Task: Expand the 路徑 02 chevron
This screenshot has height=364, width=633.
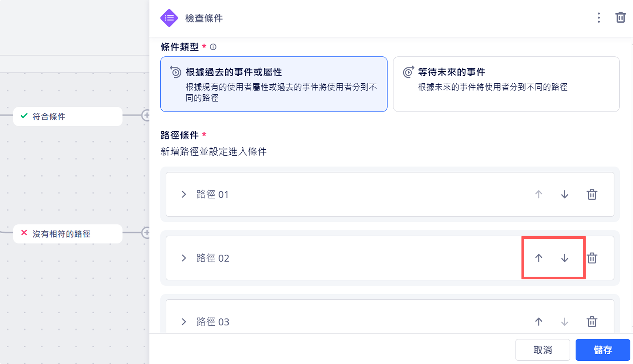Action: coord(184,258)
